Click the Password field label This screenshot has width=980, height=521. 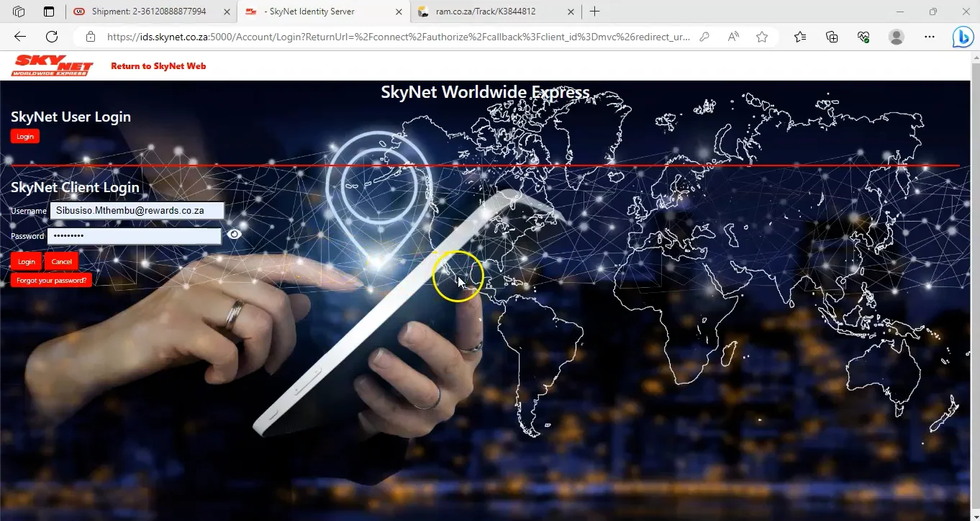pos(27,236)
